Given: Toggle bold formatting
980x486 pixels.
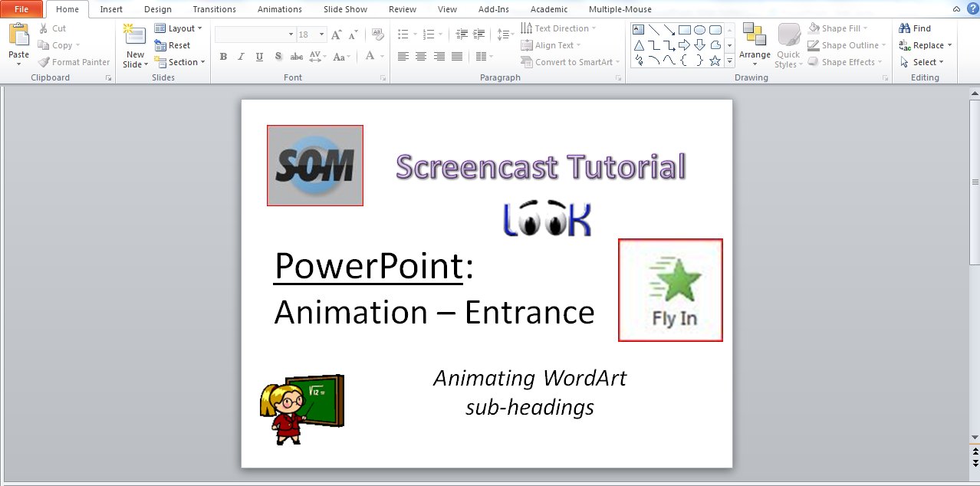Looking at the screenshot, I should click(223, 57).
